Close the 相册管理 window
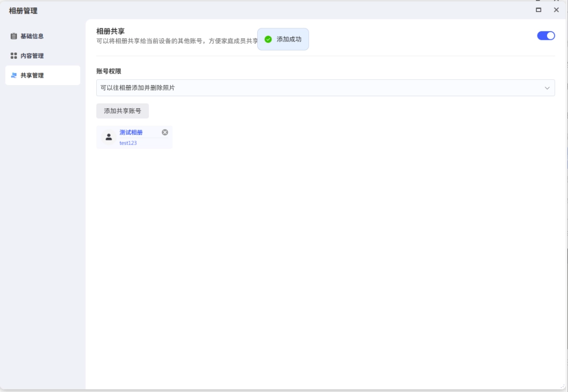Viewport: 568px width, 392px height. tap(556, 10)
